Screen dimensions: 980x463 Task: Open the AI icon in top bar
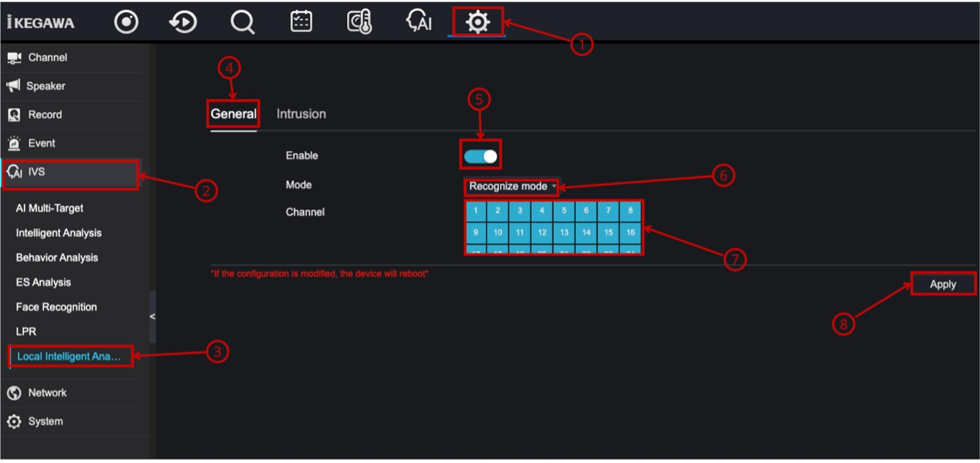tap(419, 21)
